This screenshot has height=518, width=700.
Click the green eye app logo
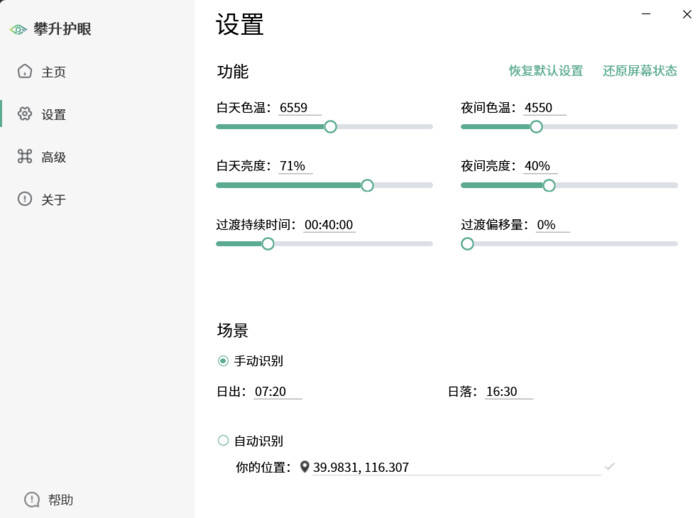(18, 30)
